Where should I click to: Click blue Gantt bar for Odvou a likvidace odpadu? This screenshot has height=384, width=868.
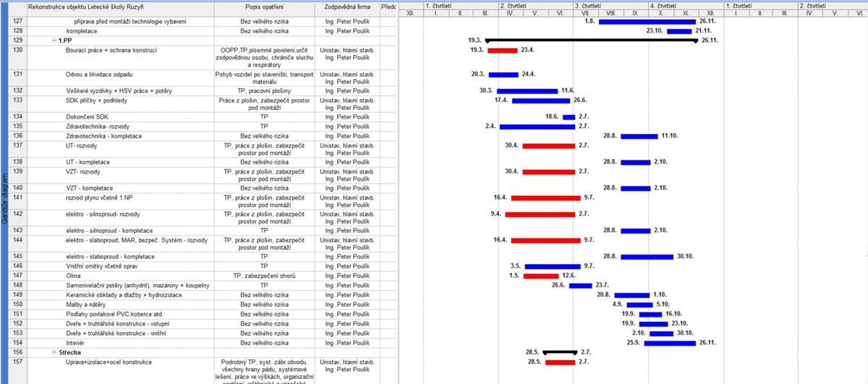click(503, 74)
